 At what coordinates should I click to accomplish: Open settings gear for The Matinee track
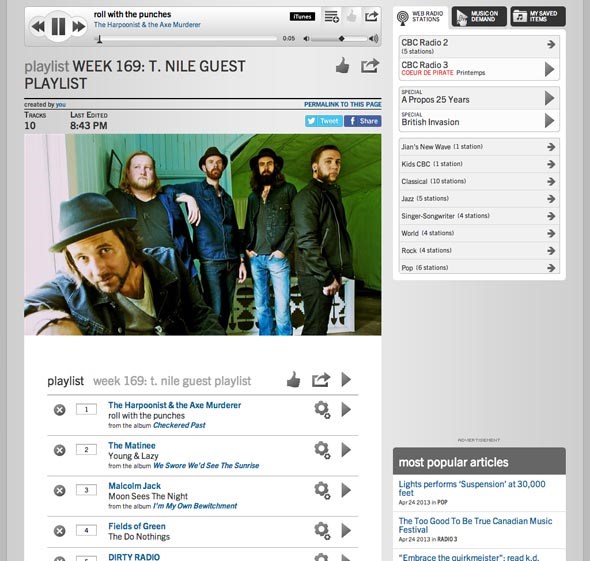[x=322, y=450]
